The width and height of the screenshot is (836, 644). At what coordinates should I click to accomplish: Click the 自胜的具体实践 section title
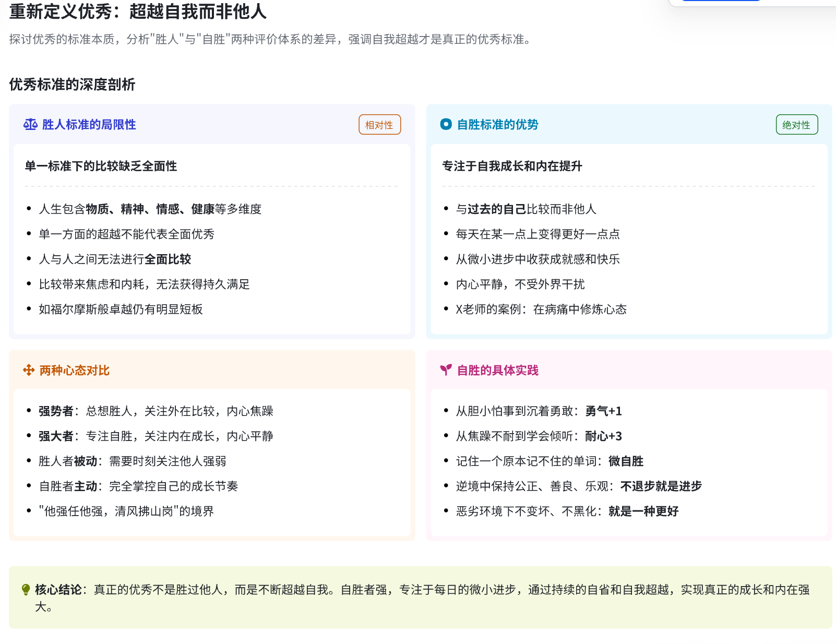coord(497,371)
